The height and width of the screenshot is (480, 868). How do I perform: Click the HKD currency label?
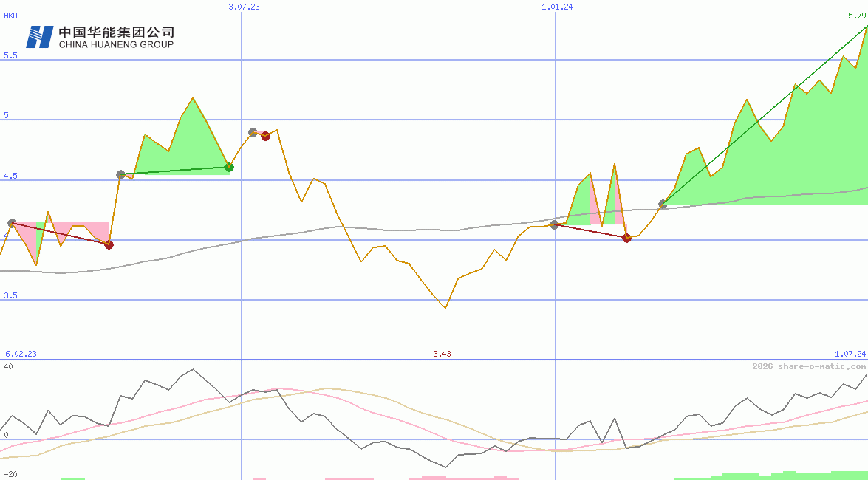click(10, 15)
